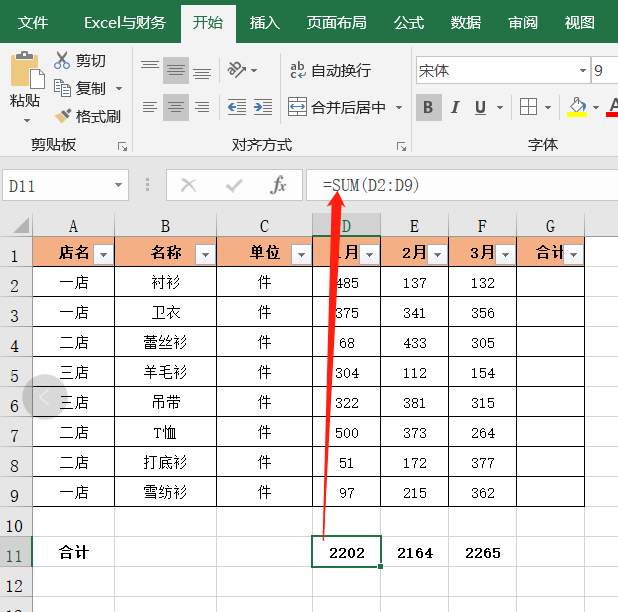The width and height of the screenshot is (618, 612).
Task: Toggle horizontal center alignment
Action: 176,107
